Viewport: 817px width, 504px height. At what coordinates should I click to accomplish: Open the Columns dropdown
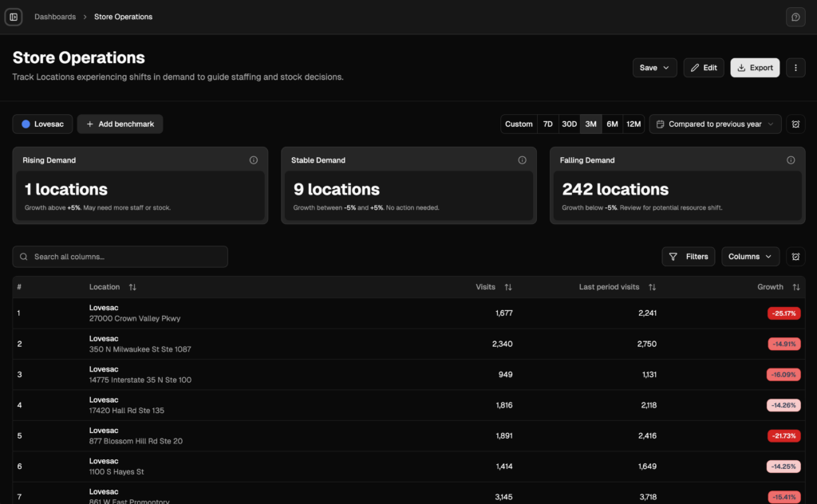tap(750, 257)
